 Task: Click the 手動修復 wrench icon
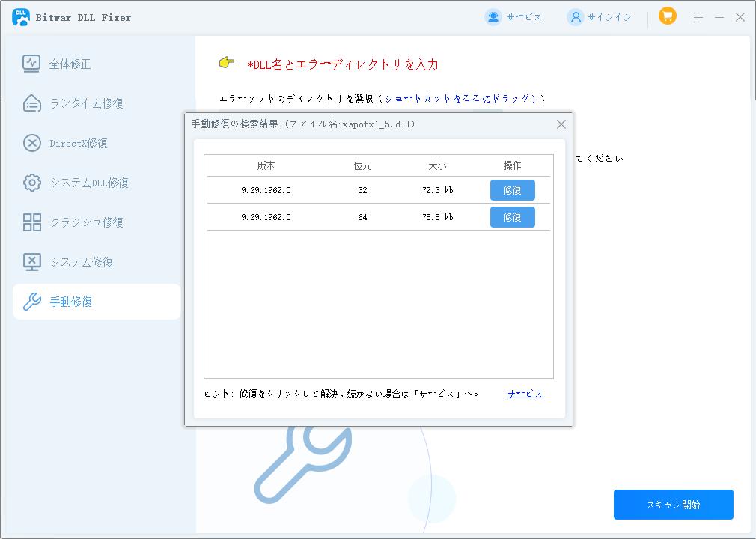[32, 302]
